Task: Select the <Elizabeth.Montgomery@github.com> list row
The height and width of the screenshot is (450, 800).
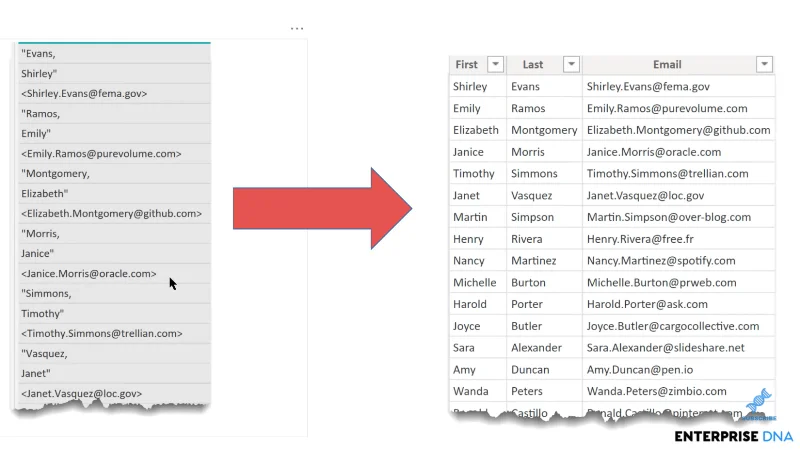Action: [114, 213]
